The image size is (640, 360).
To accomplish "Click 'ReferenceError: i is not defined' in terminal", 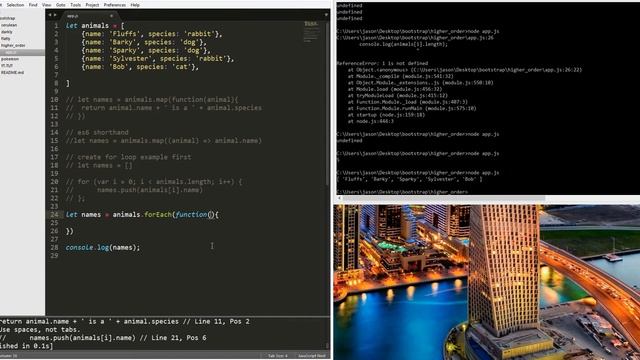I will pos(382,63).
